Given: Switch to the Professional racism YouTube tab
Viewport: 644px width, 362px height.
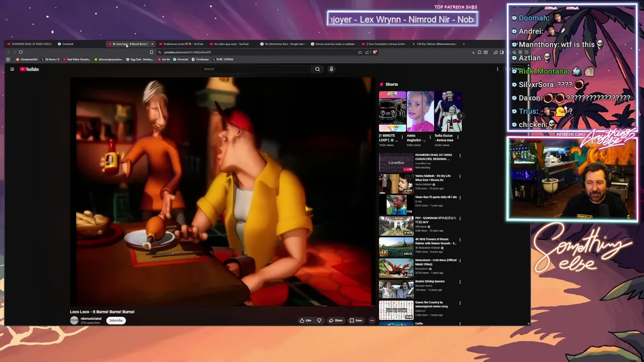Looking at the screenshot, I should [182, 44].
